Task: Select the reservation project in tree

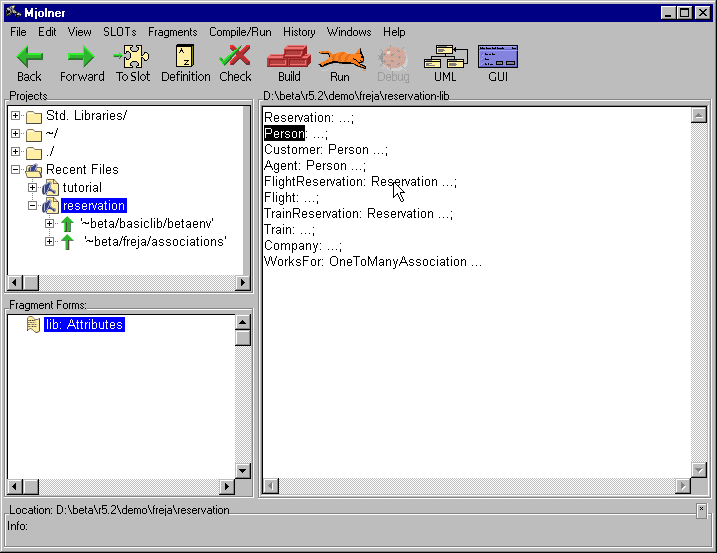Action: (x=93, y=206)
